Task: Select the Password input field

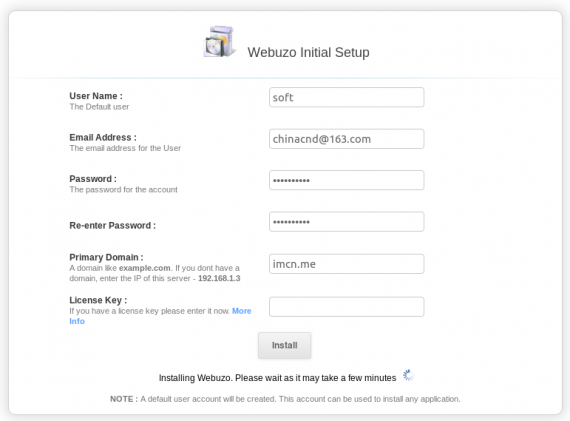Action: click(x=346, y=180)
